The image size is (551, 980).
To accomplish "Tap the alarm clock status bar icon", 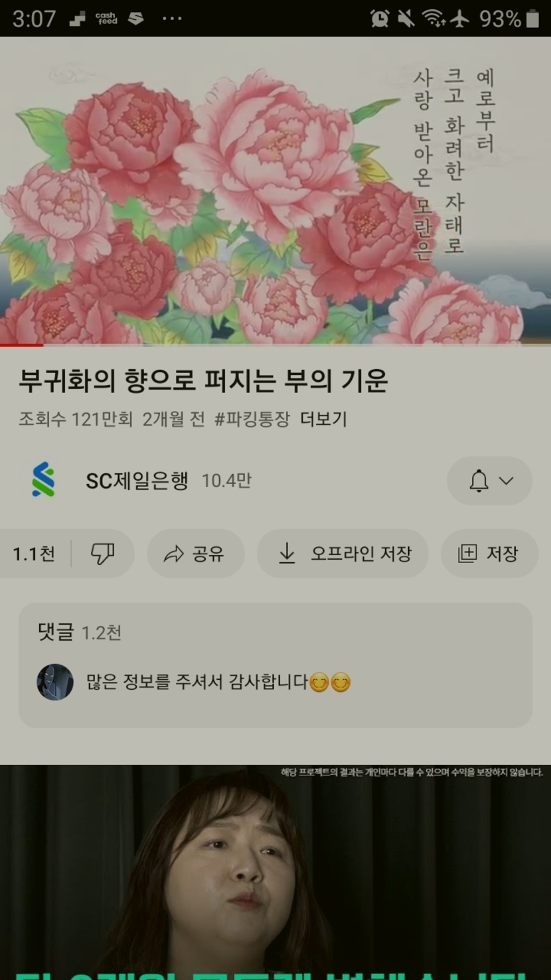I will (380, 19).
